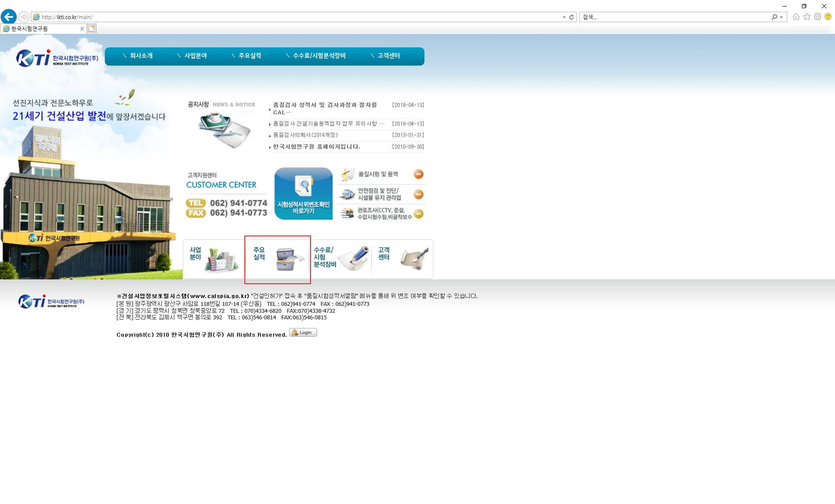Click the go button for 관로조사(CCTV)
The height and width of the screenshot is (504, 835).
(x=418, y=214)
